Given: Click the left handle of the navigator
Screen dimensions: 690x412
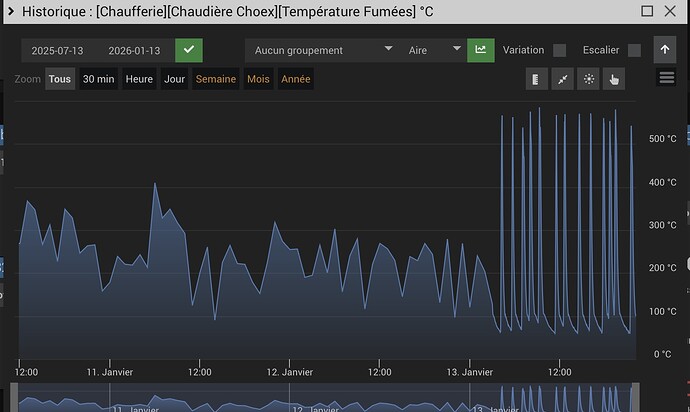Looking at the screenshot, I should click(x=14, y=397).
